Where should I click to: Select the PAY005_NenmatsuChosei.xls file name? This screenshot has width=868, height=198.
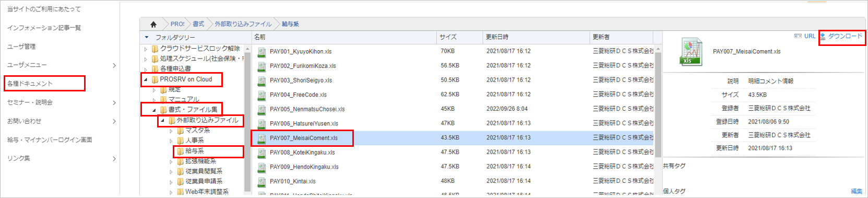pyautogui.click(x=307, y=110)
